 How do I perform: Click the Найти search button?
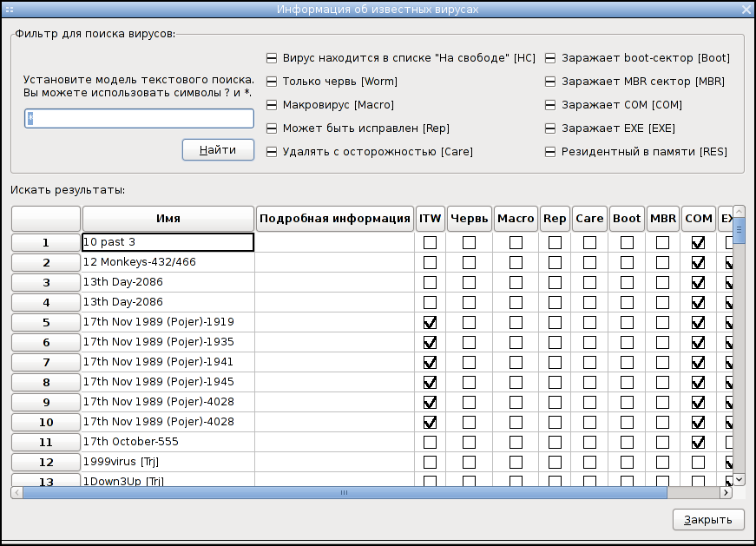coord(218,150)
